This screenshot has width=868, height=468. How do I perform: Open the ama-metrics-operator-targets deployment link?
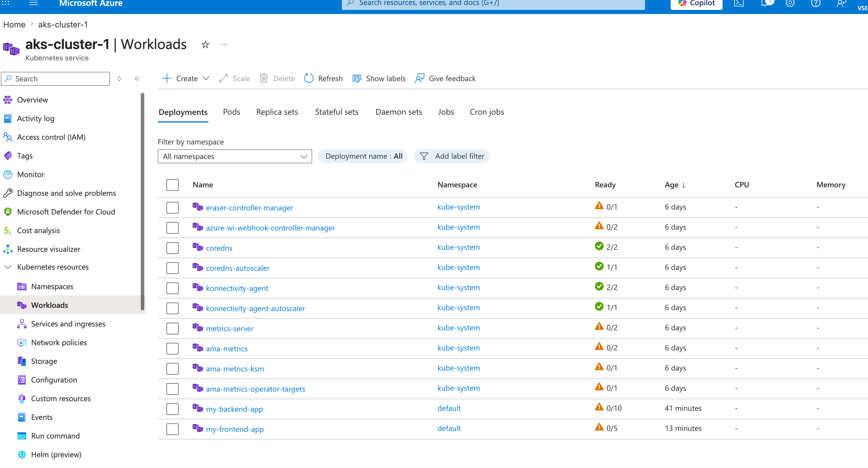click(x=255, y=389)
